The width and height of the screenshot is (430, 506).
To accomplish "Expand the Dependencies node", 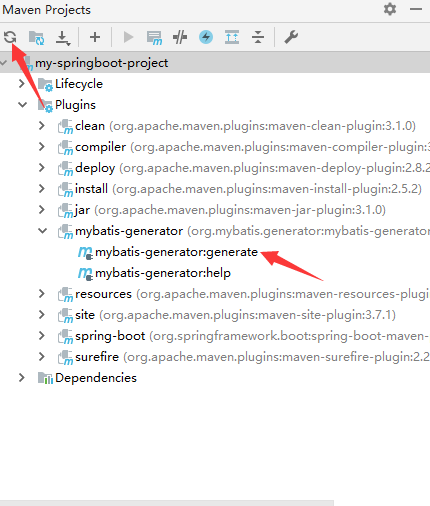I will pos(22,378).
